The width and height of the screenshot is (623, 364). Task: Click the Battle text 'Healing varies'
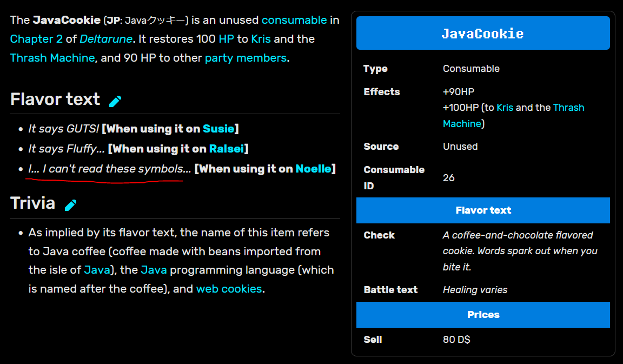tap(475, 290)
